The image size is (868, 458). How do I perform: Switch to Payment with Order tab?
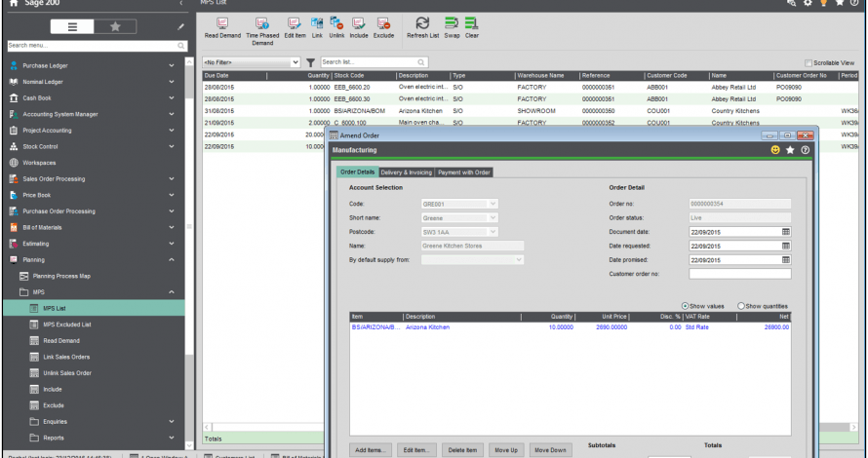click(464, 172)
